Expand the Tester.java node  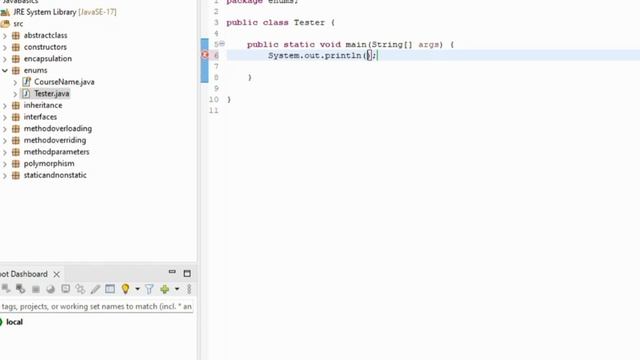[15, 94]
